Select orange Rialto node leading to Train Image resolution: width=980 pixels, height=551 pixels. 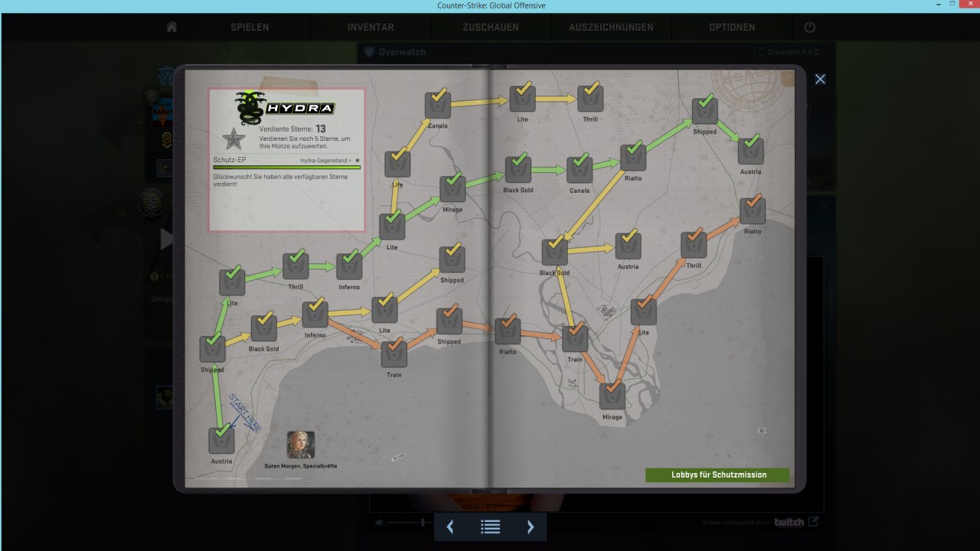508,330
